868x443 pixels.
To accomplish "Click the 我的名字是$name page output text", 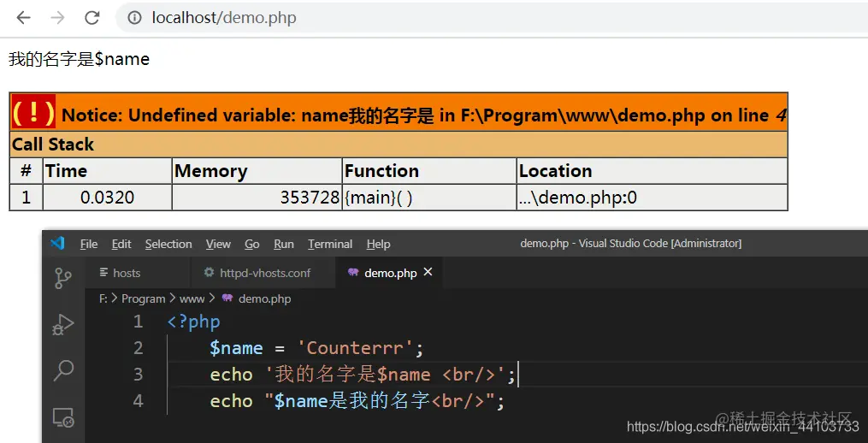I will pyautogui.click(x=80, y=59).
